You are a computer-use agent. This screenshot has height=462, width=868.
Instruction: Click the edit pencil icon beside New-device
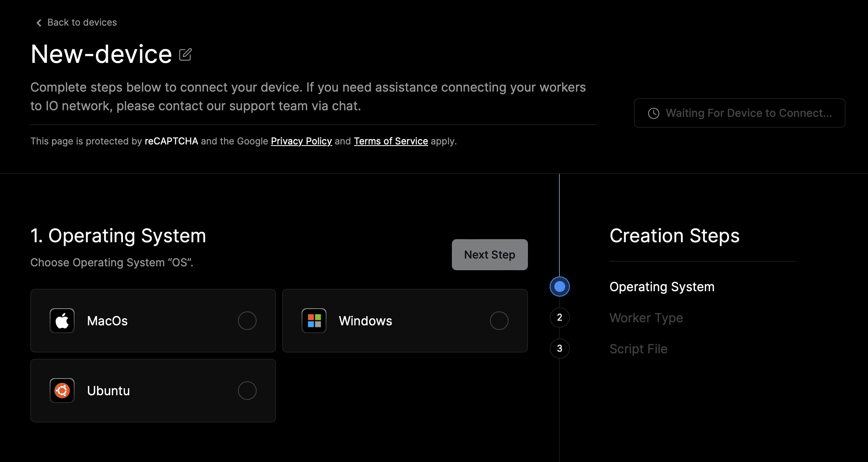186,54
